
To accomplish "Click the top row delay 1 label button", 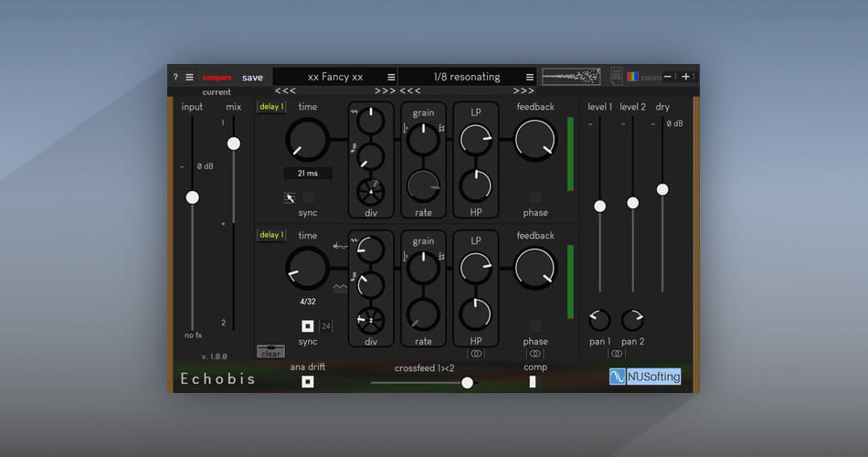I will (271, 106).
